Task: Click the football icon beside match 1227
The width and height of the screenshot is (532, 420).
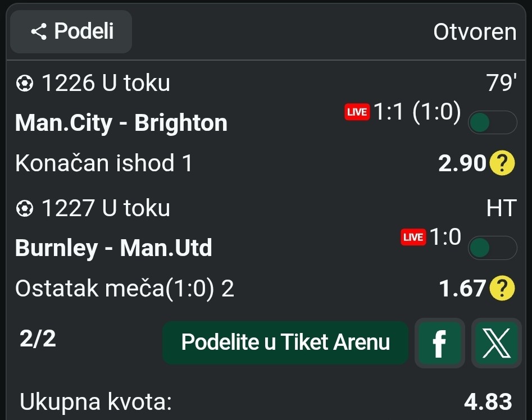Action: click(x=24, y=209)
